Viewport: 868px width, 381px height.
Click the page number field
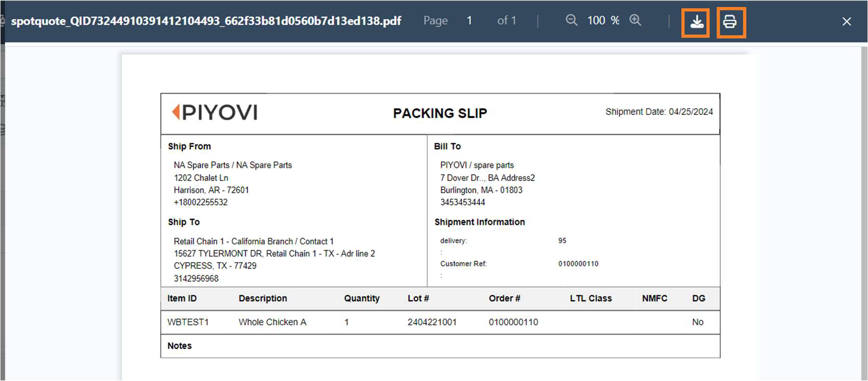point(469,21)
